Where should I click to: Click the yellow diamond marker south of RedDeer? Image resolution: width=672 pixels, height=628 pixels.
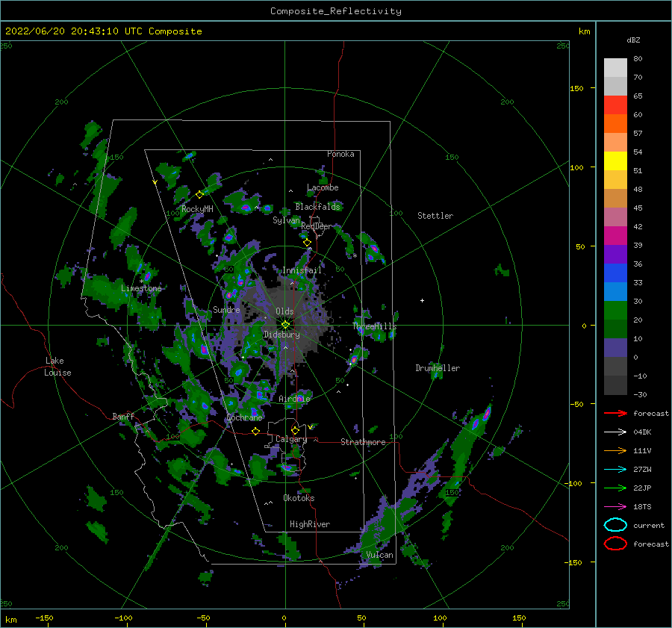pyautogui.click(x=307, y=243)
